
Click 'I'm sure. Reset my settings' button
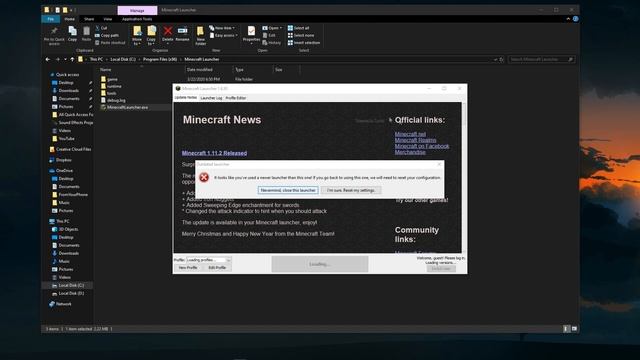[351, 190]
